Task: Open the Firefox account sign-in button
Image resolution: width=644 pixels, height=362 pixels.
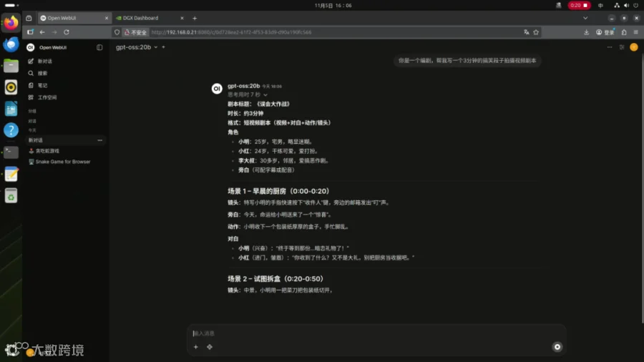Action: click(x=605, y=32)
